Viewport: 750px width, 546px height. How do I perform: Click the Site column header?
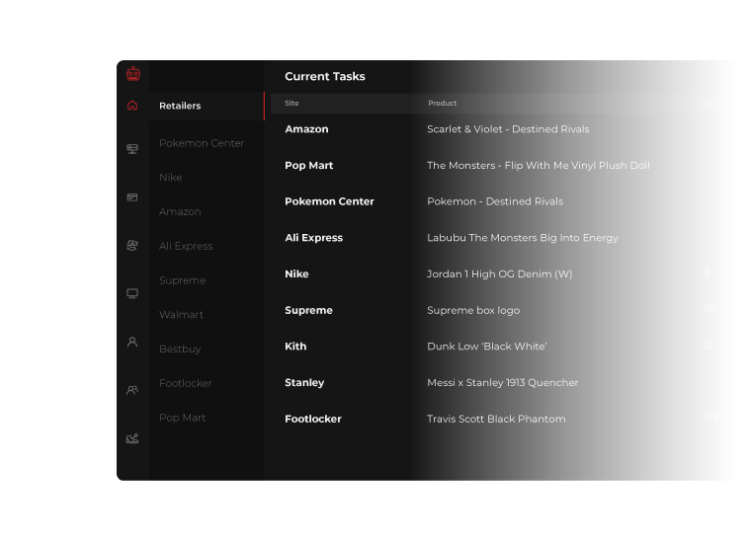pyautogui.click(x=291, y=103)
